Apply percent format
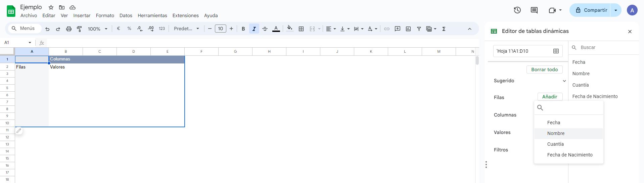 129,29
